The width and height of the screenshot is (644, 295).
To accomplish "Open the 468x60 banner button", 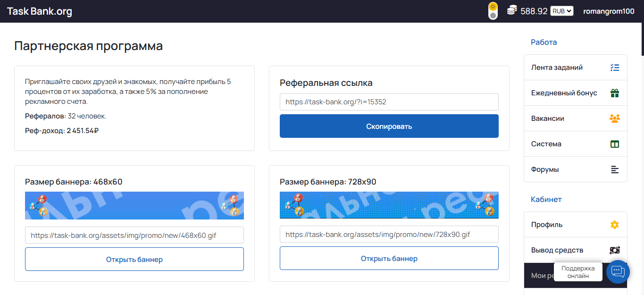I will pyautogui.click(x=134, y=259).
